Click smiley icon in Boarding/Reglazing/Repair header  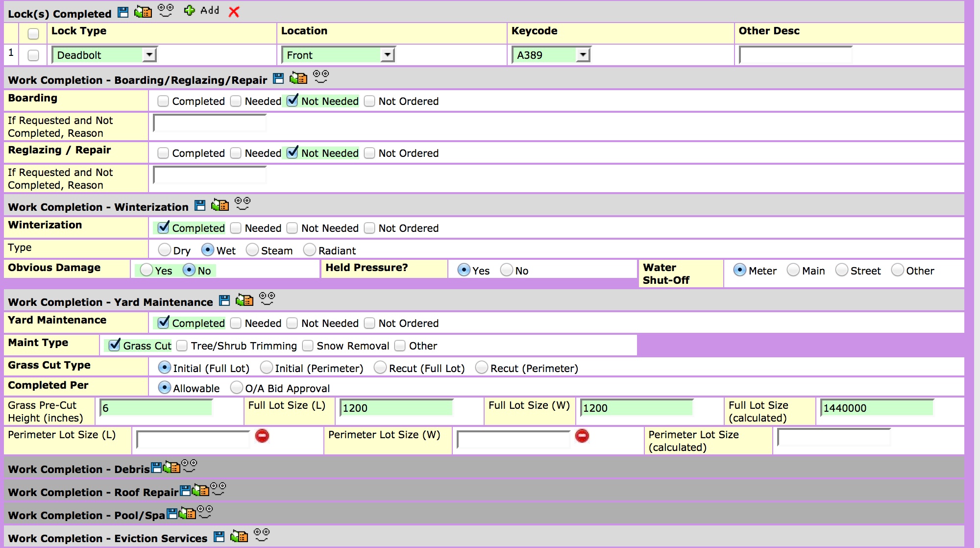pos(321,76)
